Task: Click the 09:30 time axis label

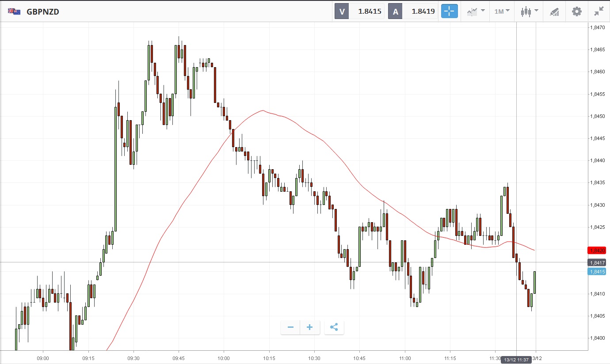Action: 133,358
